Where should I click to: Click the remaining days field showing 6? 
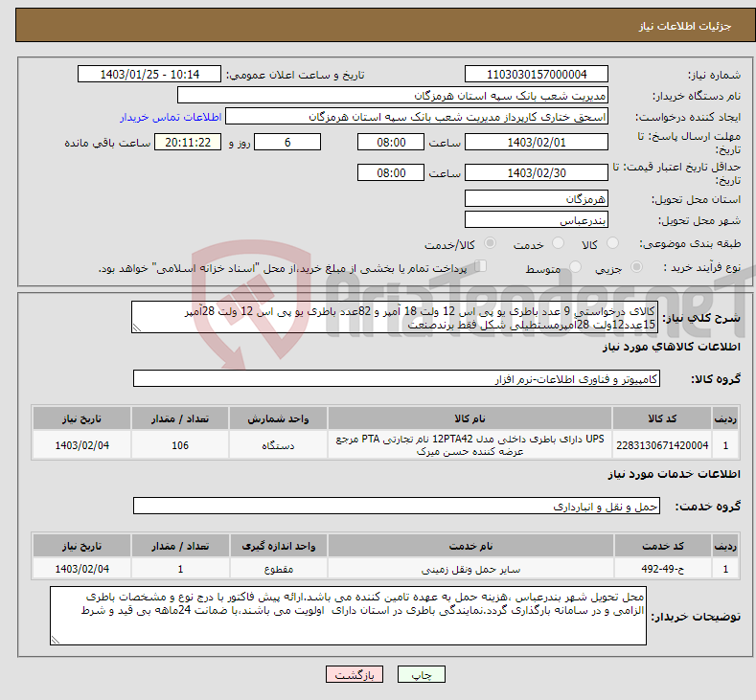pos(287,143)
